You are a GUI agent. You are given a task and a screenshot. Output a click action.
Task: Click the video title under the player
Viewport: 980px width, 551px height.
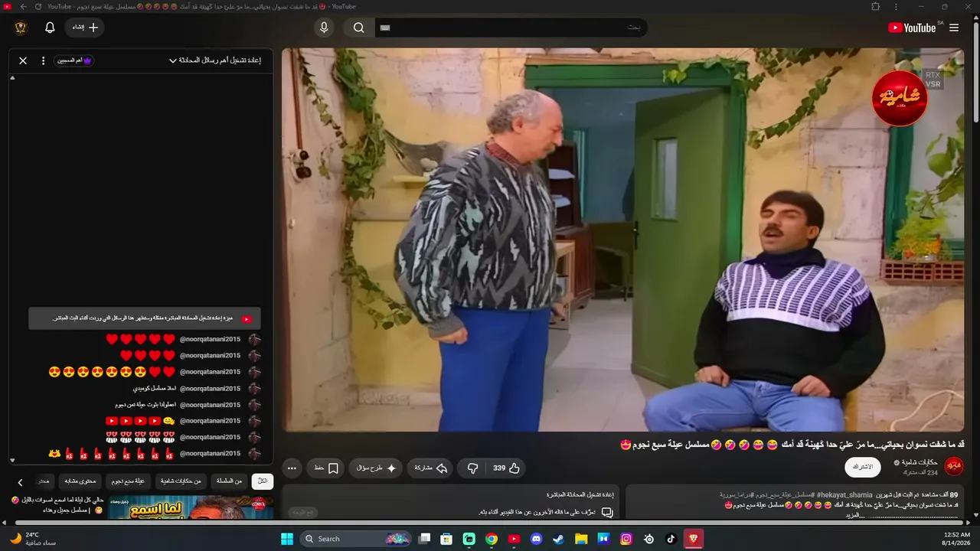(792, 445)
